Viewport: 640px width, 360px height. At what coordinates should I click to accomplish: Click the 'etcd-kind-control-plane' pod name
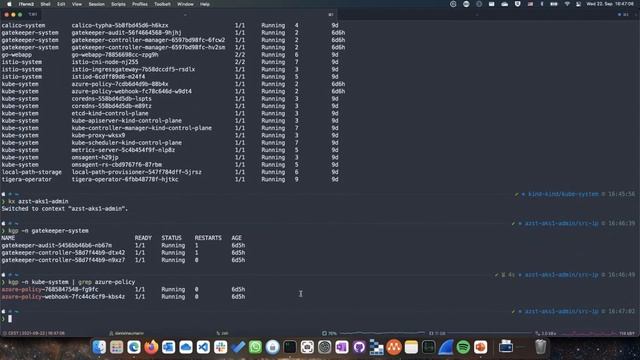click(110, 113)
